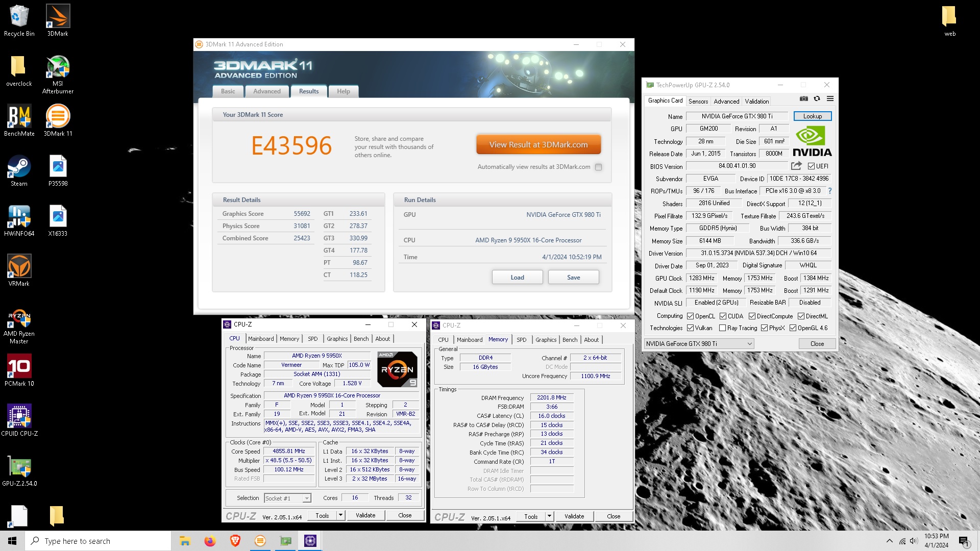Switch to the Advanced tab in 3DMark 11

(x=267, y=91)
